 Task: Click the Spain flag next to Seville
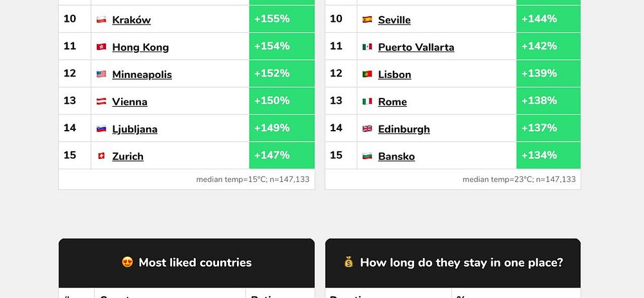pyautogui.click(x=367, y=19)
